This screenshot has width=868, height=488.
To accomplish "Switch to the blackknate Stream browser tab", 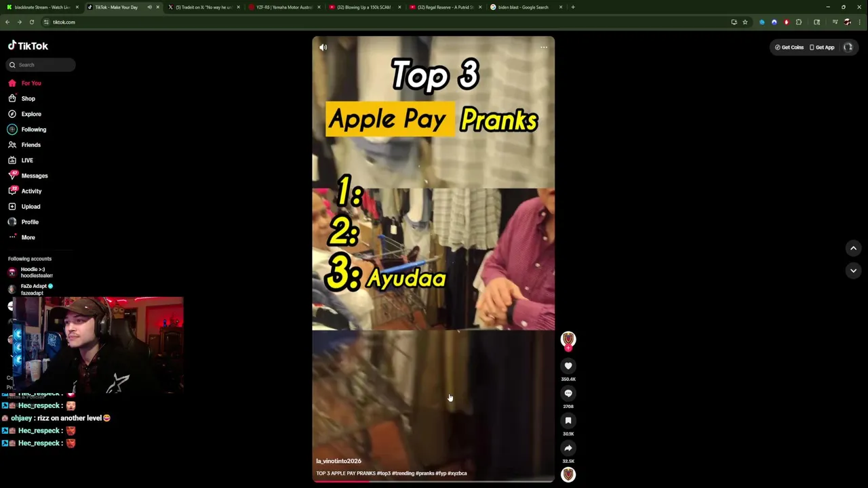I will pos(43,7).
